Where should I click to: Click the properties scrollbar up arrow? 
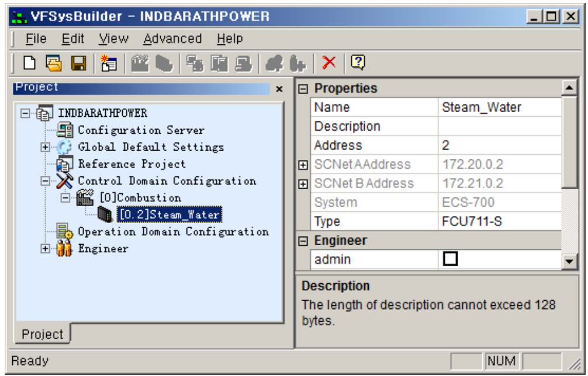(x=569, y=88)
